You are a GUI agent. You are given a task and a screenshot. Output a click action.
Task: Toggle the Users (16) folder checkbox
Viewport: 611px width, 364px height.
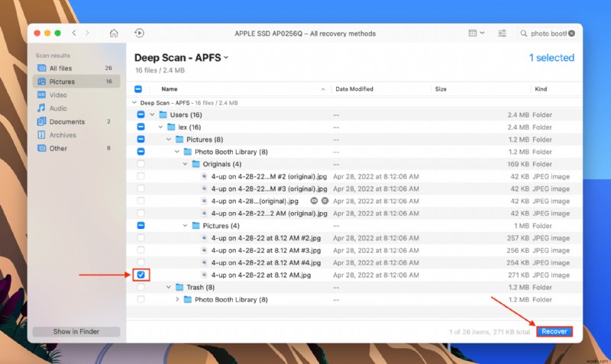141,114
